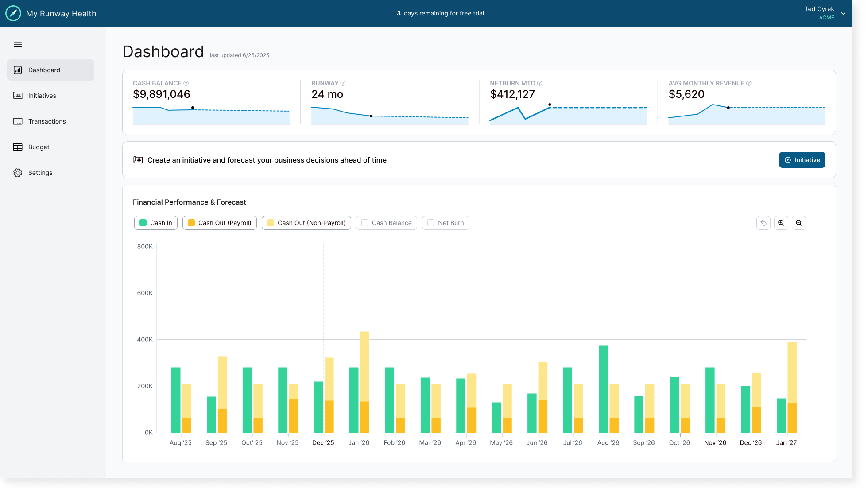Zoom into the chart using the magnifier-plus icon
Viewport: 868px width, 496px height.
[781, 223]
